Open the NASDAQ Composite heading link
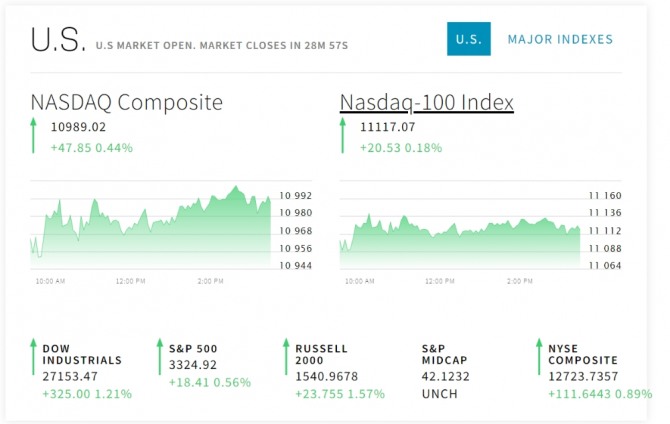 pos(127,102)
